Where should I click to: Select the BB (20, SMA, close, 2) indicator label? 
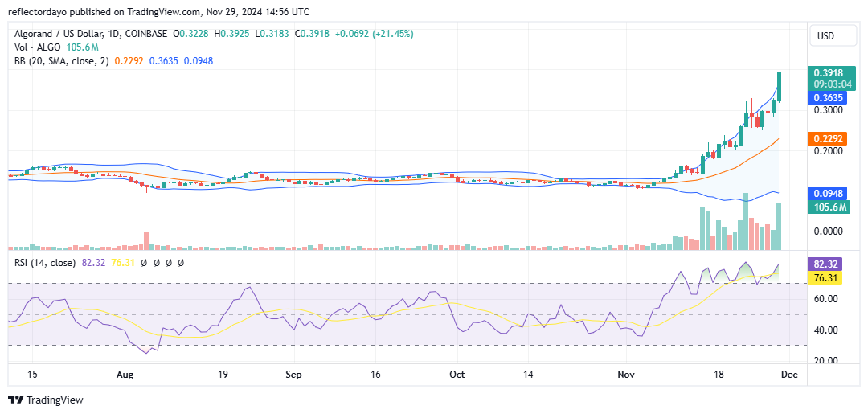pos(62,61)
